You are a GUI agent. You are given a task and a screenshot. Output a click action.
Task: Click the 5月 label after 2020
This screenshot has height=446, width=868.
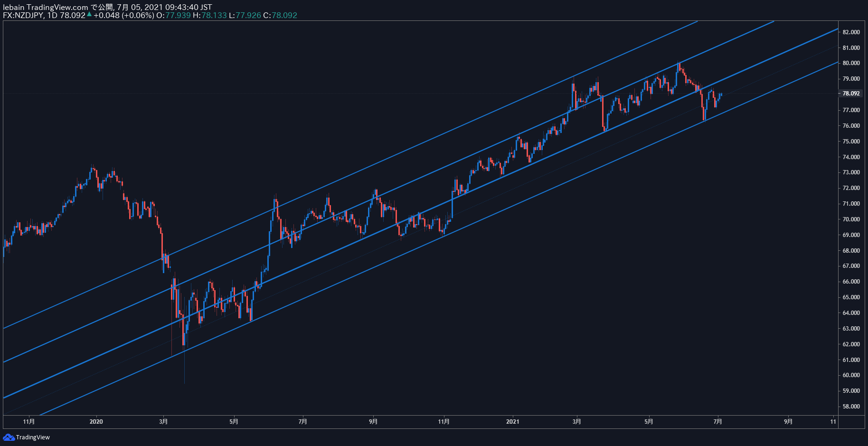234,422
